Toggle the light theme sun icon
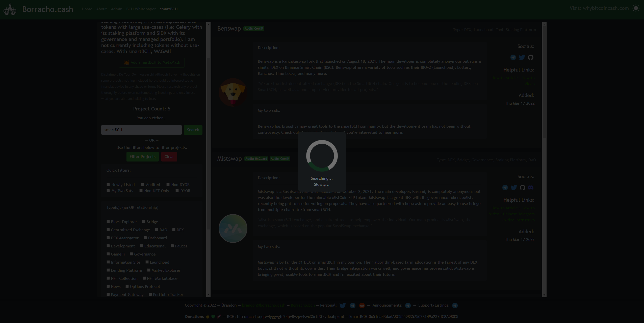The image size is (644, 323). (x=636, y=8)
